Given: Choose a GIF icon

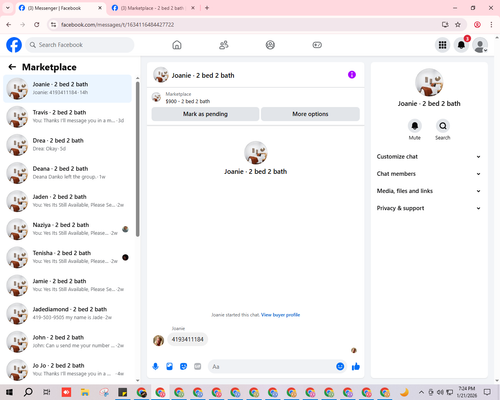Looking at the screenshot, I should 198,367.
